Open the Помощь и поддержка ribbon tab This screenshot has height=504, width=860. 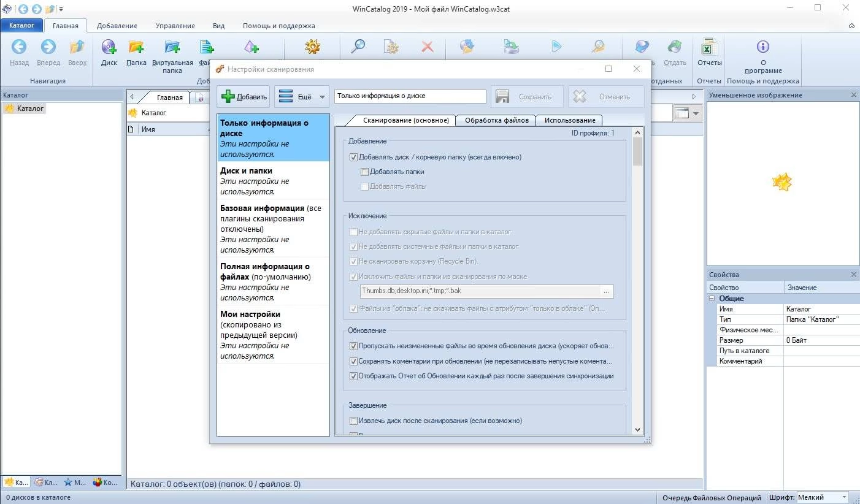(278, 26)
